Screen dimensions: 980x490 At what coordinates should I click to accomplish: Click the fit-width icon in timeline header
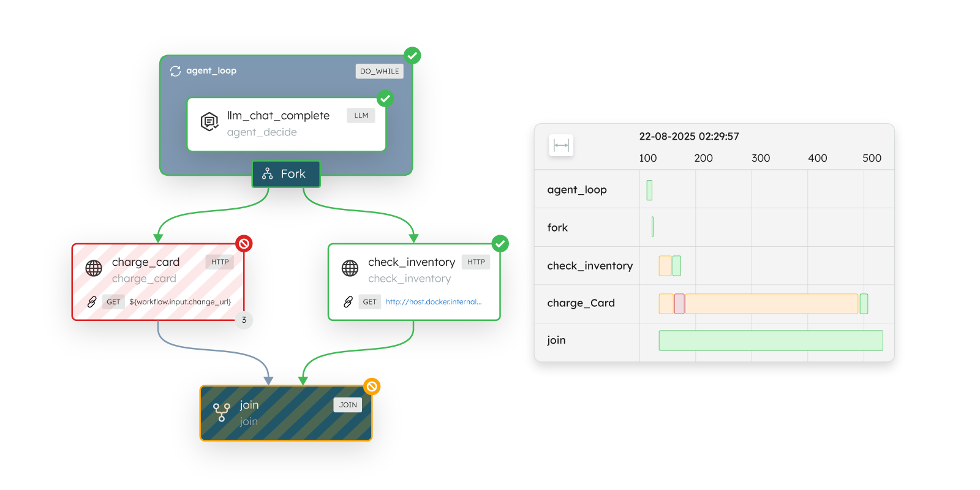click(x=561, y=145)
